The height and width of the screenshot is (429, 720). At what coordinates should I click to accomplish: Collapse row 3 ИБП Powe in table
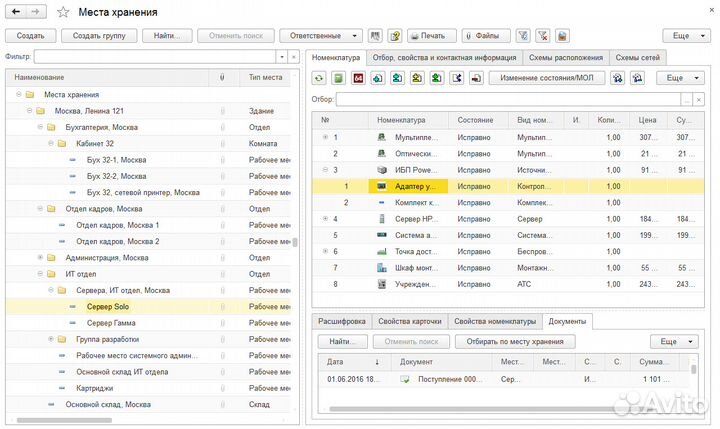click(325, 169)
